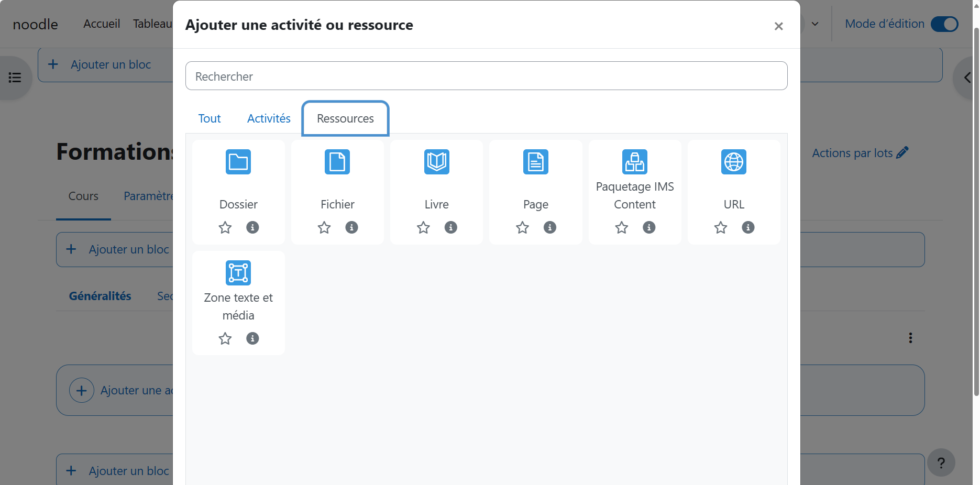
Task: Select the Zone texte et média icon
Action: (238, 273)
